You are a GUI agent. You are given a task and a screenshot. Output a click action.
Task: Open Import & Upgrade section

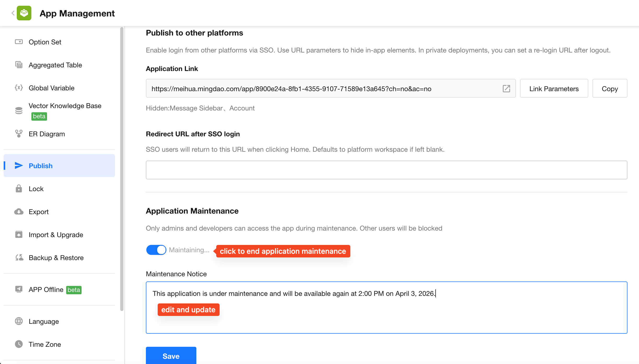point(56,234)
